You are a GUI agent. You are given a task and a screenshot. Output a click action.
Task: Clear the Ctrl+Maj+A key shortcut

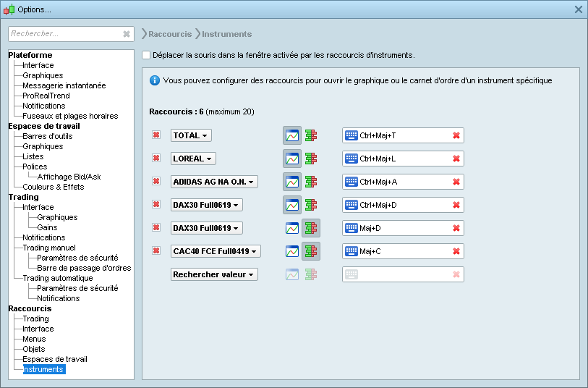pos(456,182)
